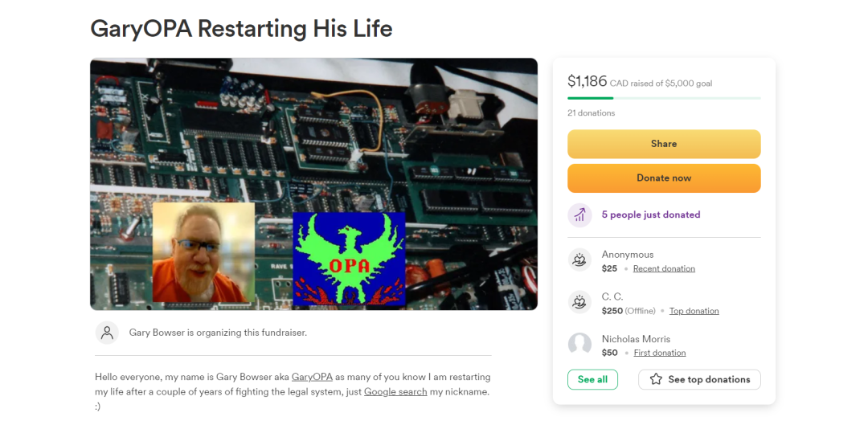Open the Recent donation link
The height and width of the screenshot is (425, 868).
pyautogui.click(x=664, y=269)
